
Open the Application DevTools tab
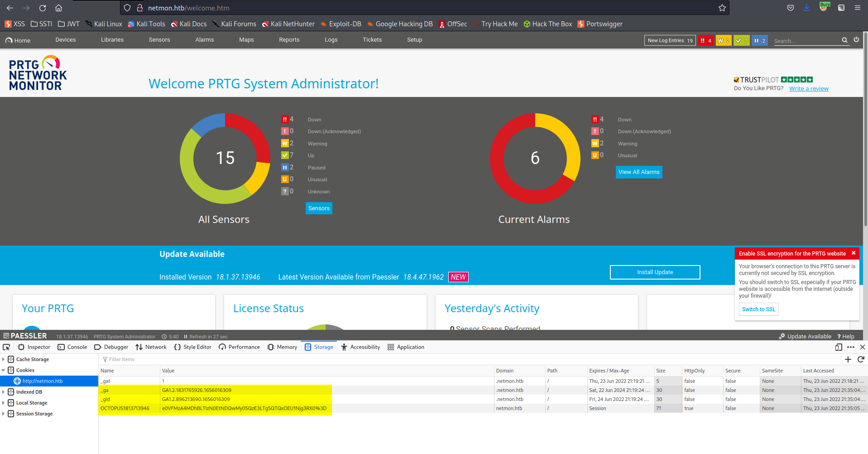pyautogui.click(x=406, y=347)
